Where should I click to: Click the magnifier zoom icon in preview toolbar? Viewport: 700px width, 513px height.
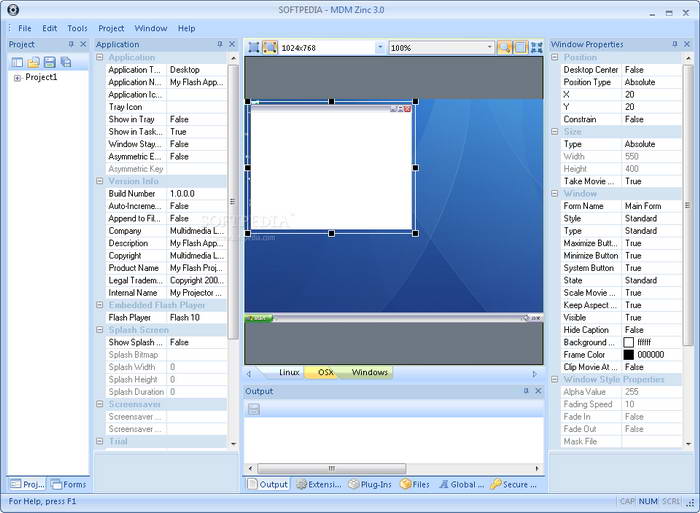coord(504,47)
